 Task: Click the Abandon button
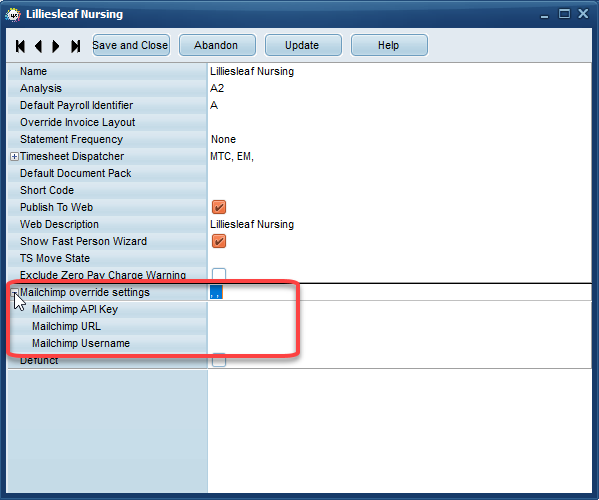click(x=217, y=45)
